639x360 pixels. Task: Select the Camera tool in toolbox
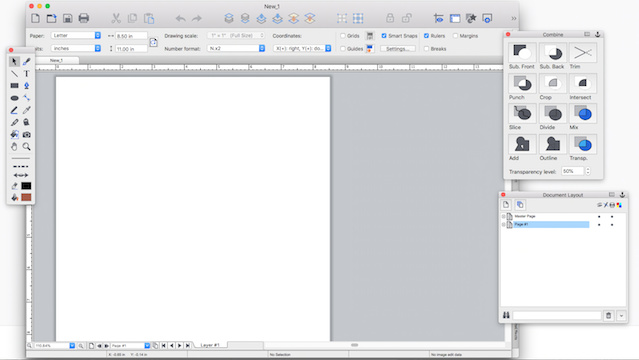pyautogui.click(x=26, y=135)
